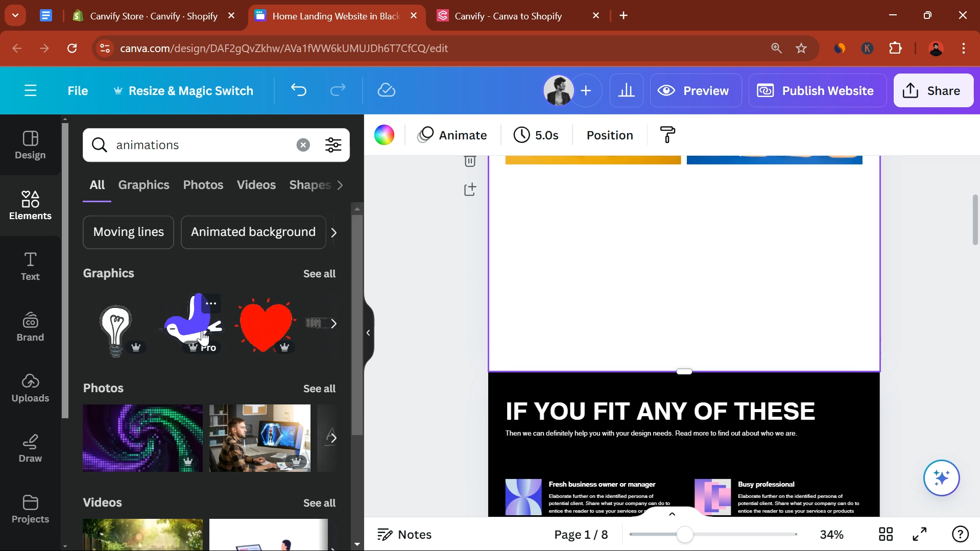This screenshot has width=980, height=551.
Task: Open more options on the bird graphic
Action: 211,303
